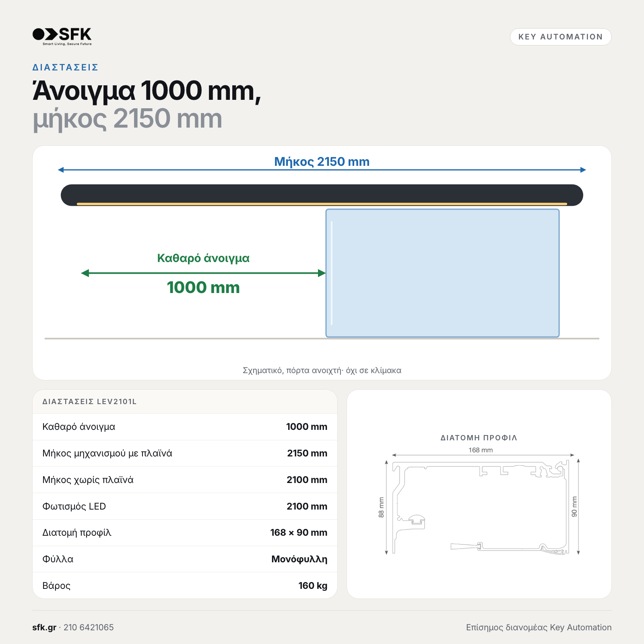
Task: Click Επίσημος διανομέας Key Automation footer text
Action: 539,627
